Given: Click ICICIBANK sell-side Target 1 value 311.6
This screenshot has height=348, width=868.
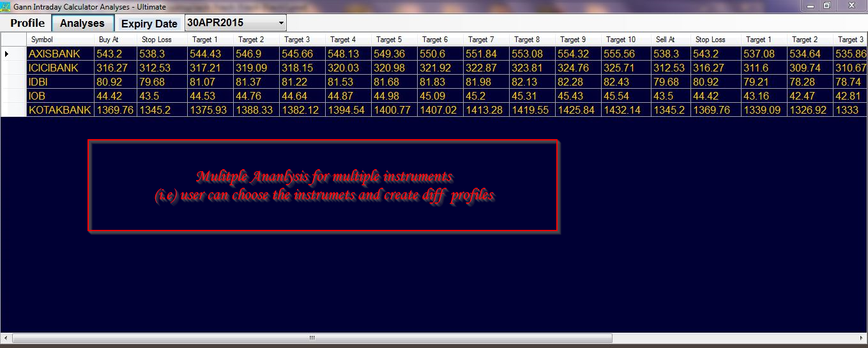Looking at the screenshot, I should pos(765,68).
